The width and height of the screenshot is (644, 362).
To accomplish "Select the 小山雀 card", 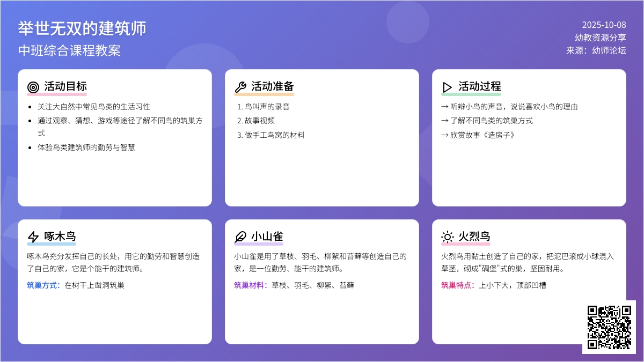I will pos(322,280).
